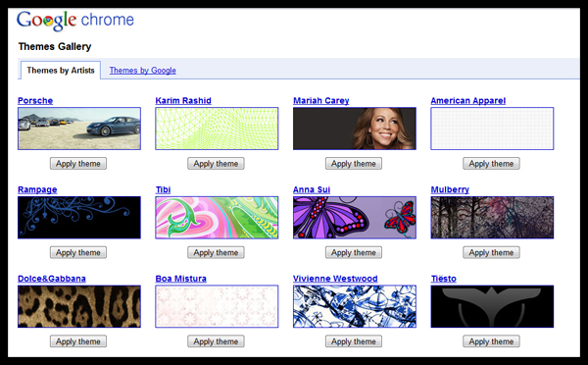
Task: Apply the Boa Mistura theme
Action: point(216,341)
